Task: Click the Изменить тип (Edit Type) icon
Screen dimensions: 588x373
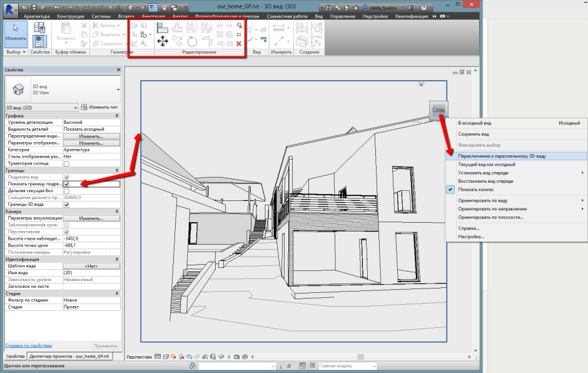Action: pyautogui.click(x=99, y=108)
